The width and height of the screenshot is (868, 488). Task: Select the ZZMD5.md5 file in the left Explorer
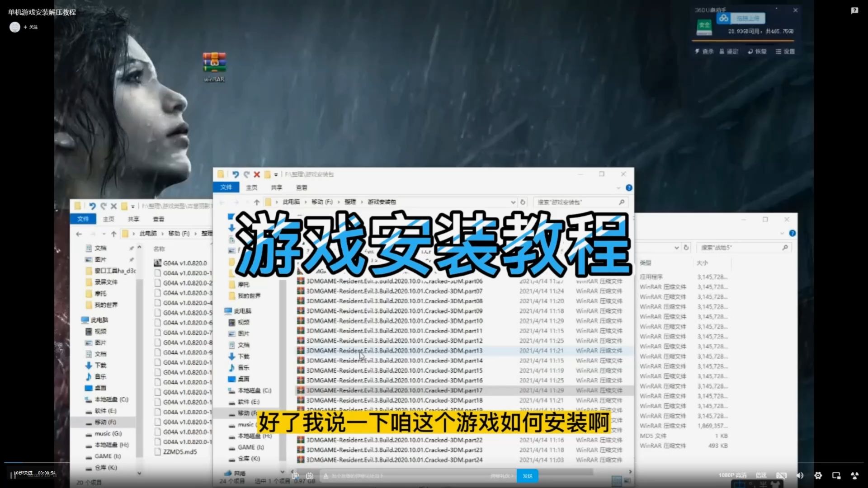(176, 451)
